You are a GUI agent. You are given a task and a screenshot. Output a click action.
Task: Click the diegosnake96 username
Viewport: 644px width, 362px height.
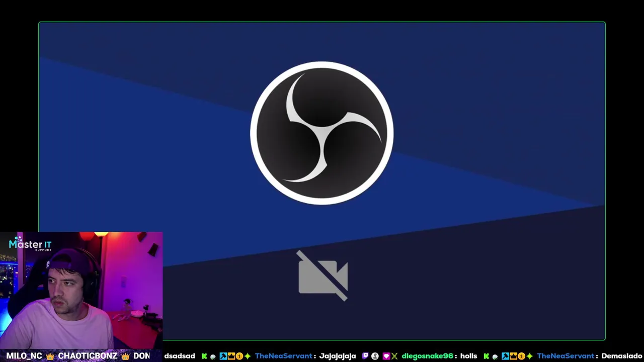pyautogui.click(x=427, y=356)
